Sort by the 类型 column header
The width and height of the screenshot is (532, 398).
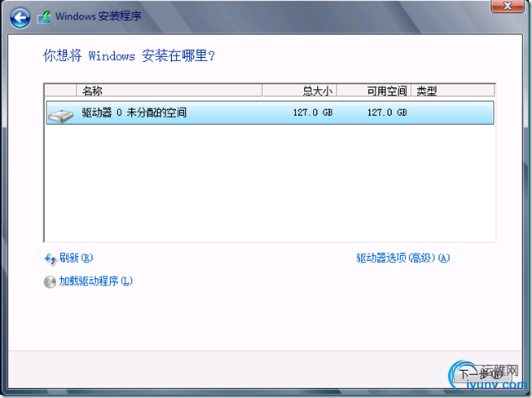tap(453, 91)
